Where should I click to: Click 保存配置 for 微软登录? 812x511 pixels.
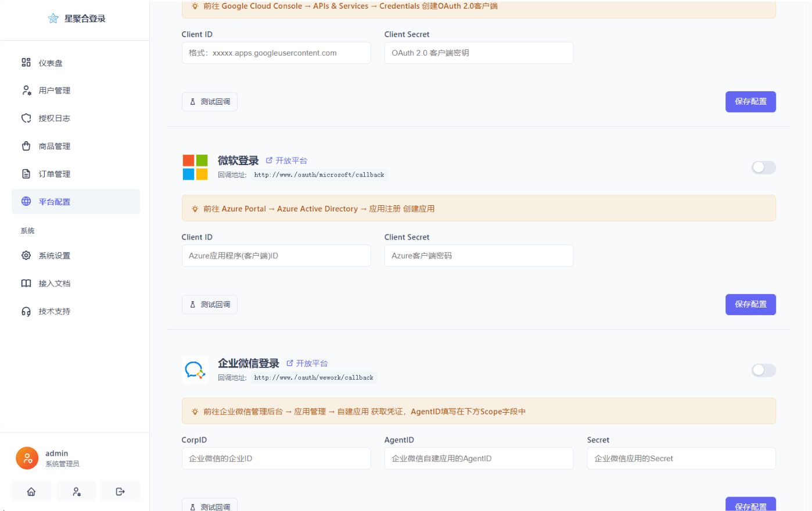(750, 304)
